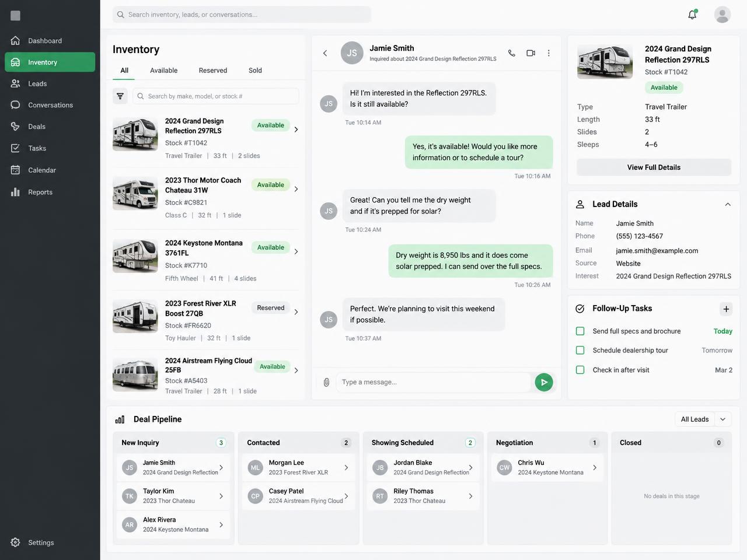
Task: Attach a file to the message
Action: click(326, 382)
